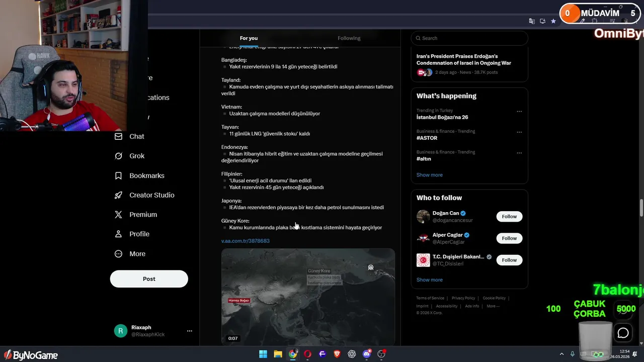This screenshot has width=644, height=362.
Task: Open Cookie Policy footer link
Action: coord(494,298)
